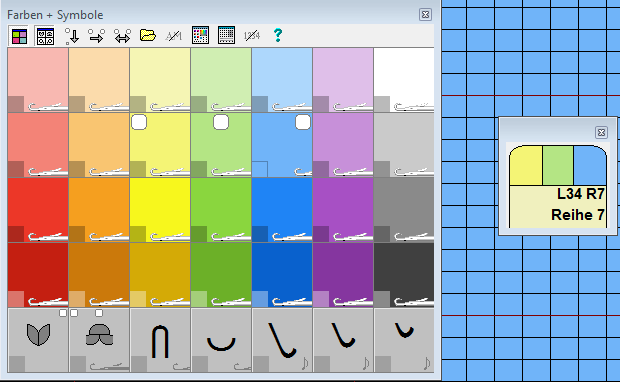The height and width of the screenshot is (382, 620).
Task: Select the symbols grid view icon
Action: [x=45, y=36]
